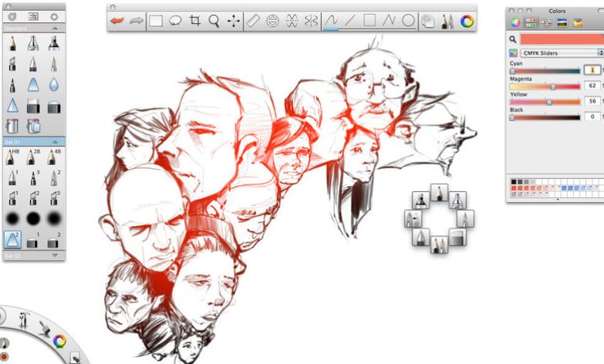Click the magnifier color picker in Colors

[x=513, y=39]
